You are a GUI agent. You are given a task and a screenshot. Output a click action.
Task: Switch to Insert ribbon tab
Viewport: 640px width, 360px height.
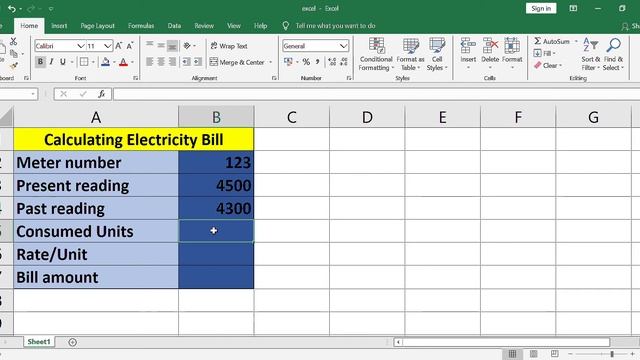(x=59, y=26)
